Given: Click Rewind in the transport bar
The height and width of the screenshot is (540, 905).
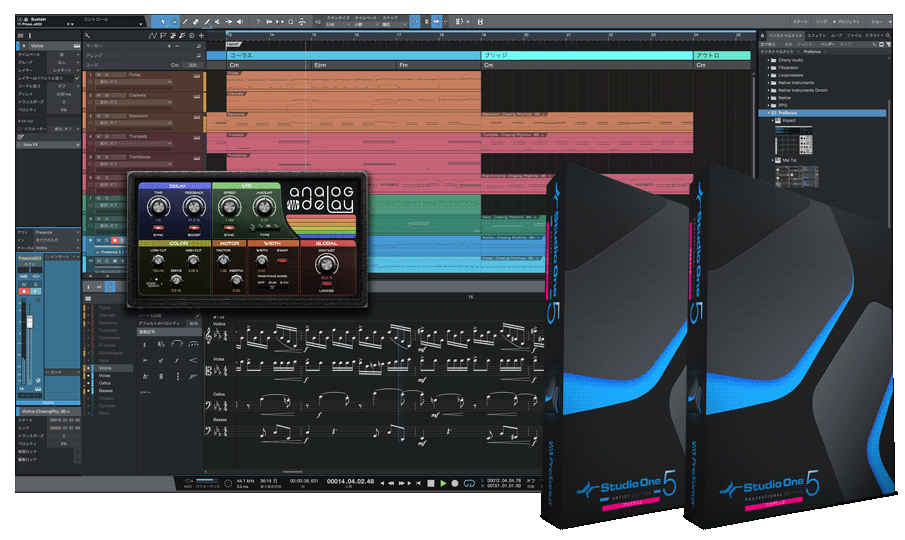Looking at the screenshot, I should tap(391, 483).
